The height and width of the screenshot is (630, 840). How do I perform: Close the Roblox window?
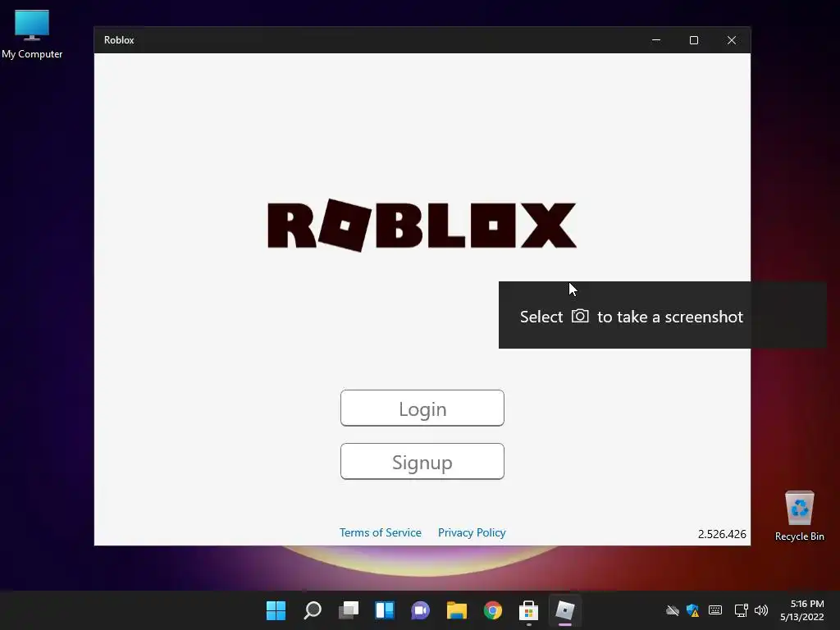pyautogui.click(x=732, y=40)
